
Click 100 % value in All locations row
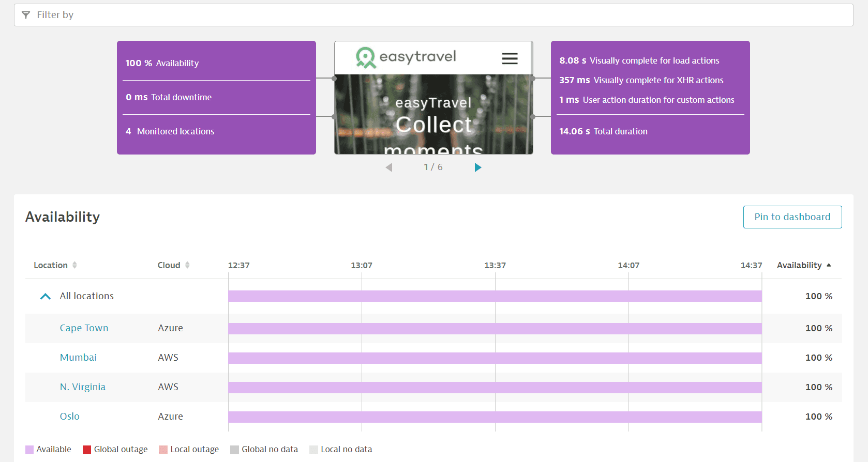[819, 296]
